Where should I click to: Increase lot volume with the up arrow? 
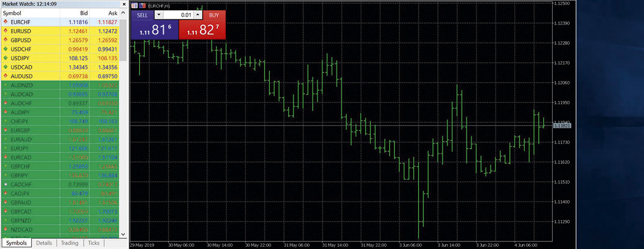tap(197, 15)
